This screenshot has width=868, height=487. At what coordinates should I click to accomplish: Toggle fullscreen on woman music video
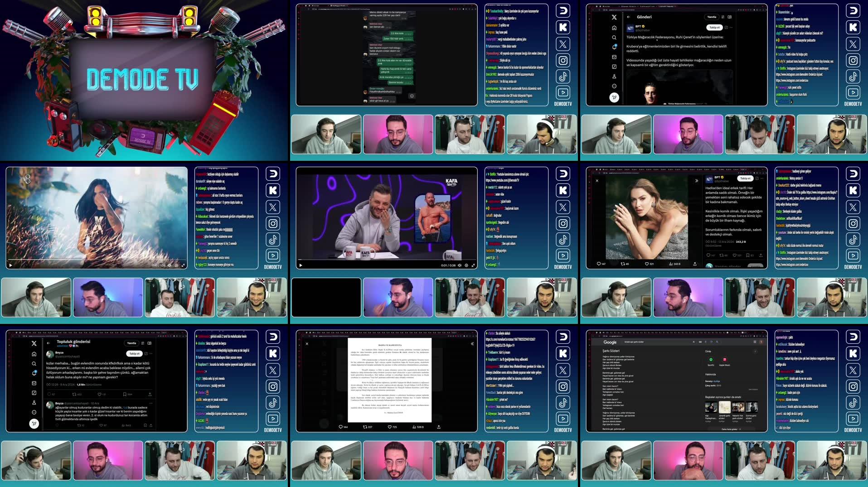[183, 265]
